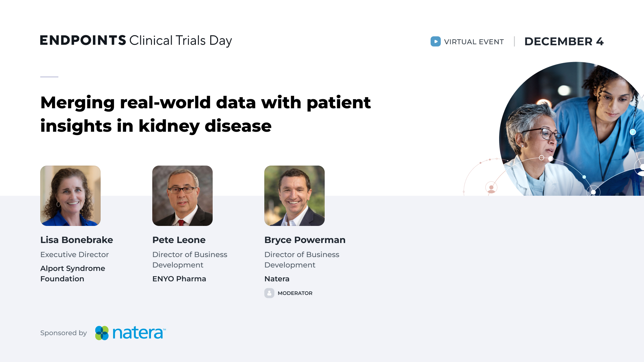Viewport: 644px width, 362px height.
Task: Open Lisa Bonebrake's headshot photo
Action: [x=70, y=196]
